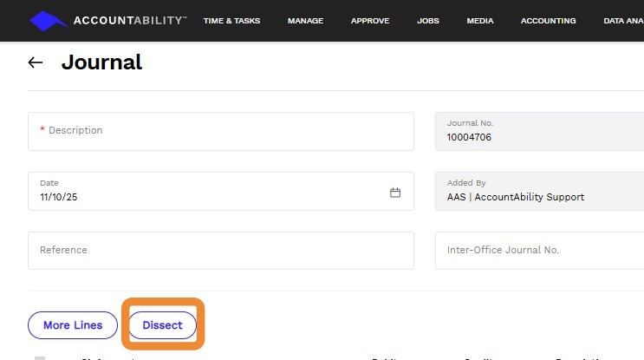The image size is (644, 360).
Task: Click the blue AccountAbility diamond logo
Action: 48,21
